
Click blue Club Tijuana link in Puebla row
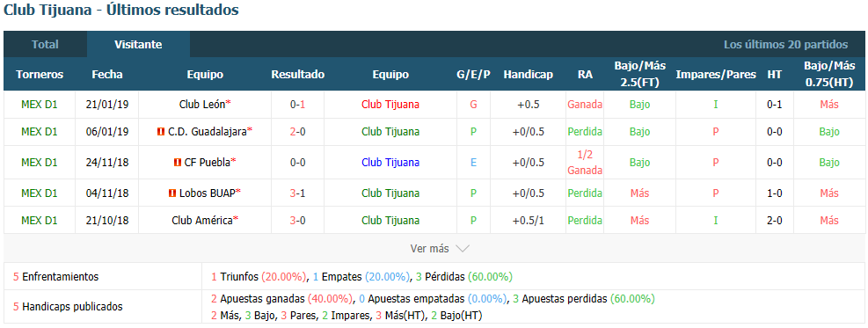click(390, 163)
